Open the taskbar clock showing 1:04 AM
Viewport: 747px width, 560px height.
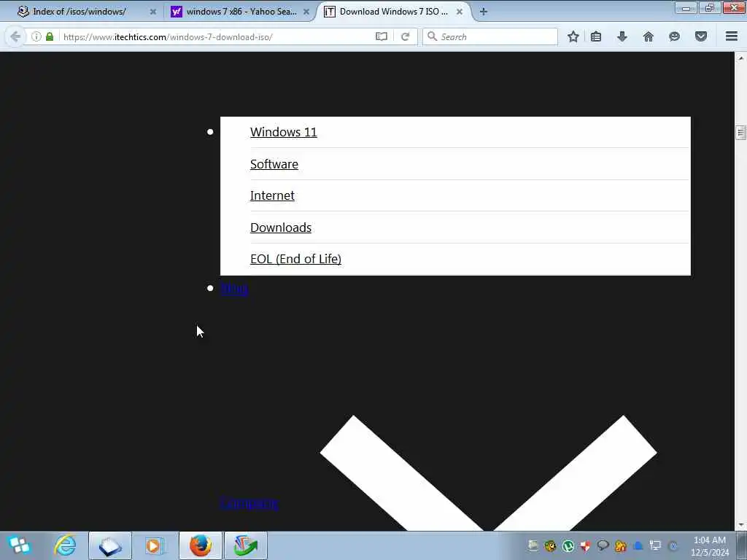(710, 545)
